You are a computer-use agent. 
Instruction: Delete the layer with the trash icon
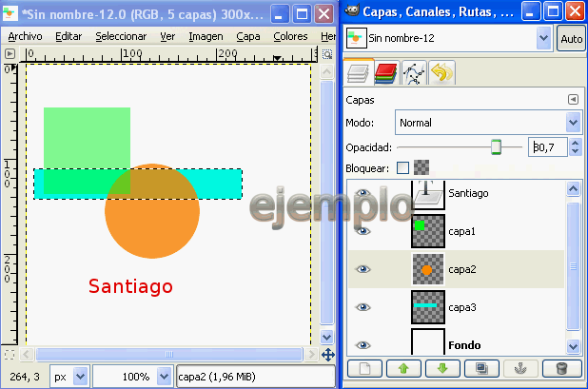click(561, 369)
